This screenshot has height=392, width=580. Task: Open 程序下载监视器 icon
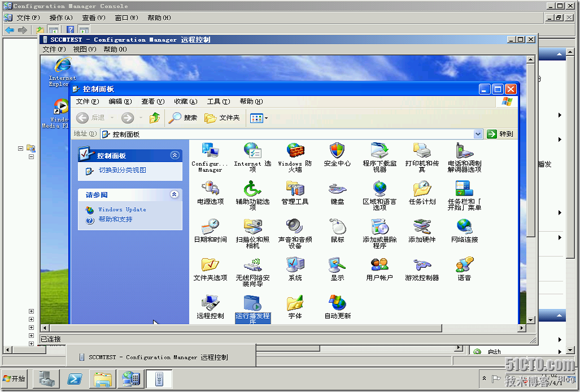coord(380,158)
